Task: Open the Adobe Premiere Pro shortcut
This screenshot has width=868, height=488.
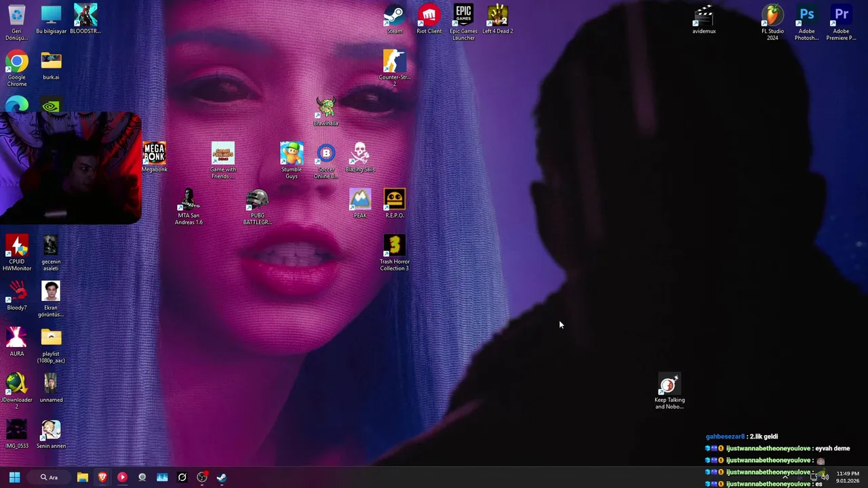Action: [841, 22]
